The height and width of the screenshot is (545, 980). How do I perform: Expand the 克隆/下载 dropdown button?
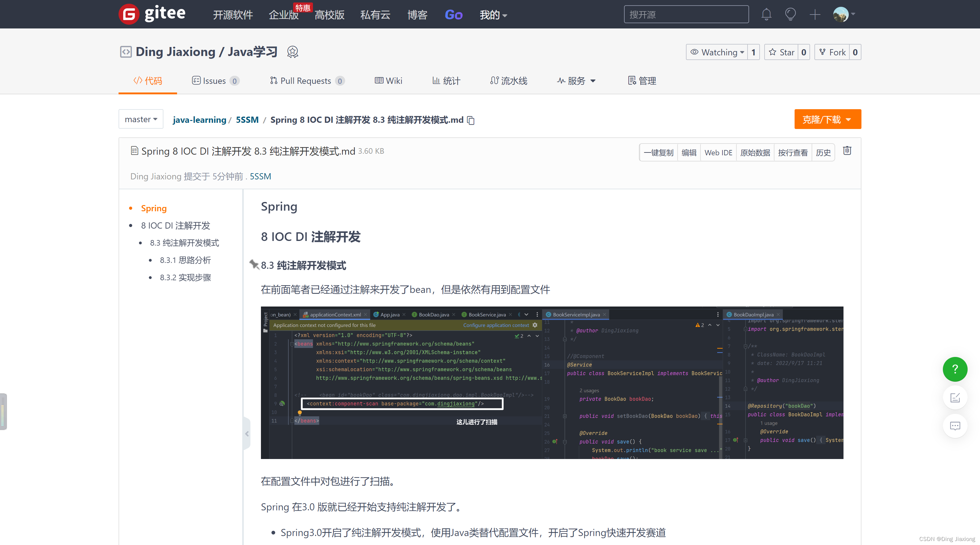coord(827,119)
